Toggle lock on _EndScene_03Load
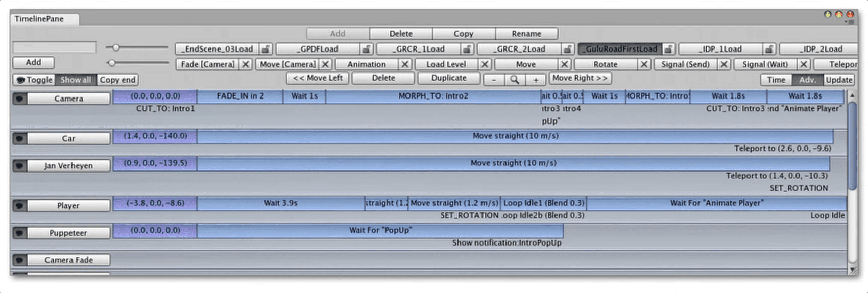Viewport: 868px width, 293px height. click(266, 49)
